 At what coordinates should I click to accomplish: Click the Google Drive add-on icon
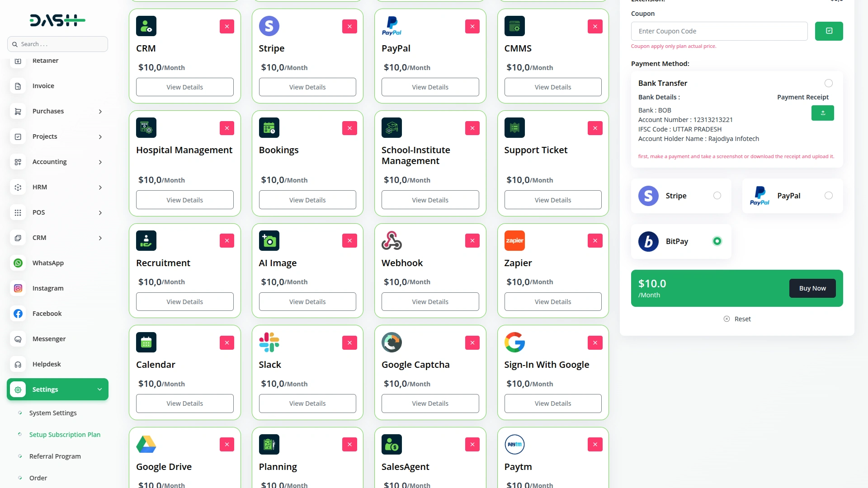146,444
